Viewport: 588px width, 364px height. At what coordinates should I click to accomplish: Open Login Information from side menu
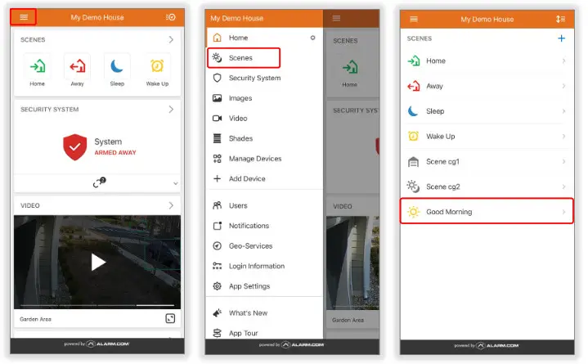pyautogui.click(x=265, y=266)
